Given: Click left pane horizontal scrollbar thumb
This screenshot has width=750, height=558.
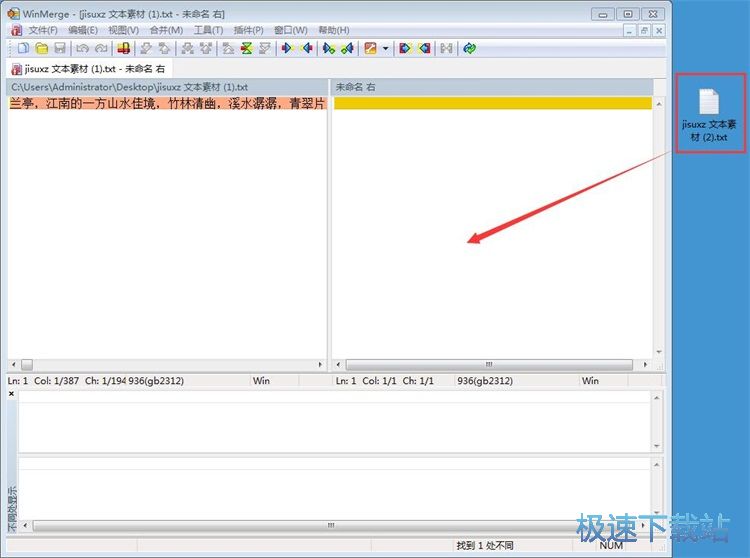Looking at the screenshot, I should coord(27,365).
